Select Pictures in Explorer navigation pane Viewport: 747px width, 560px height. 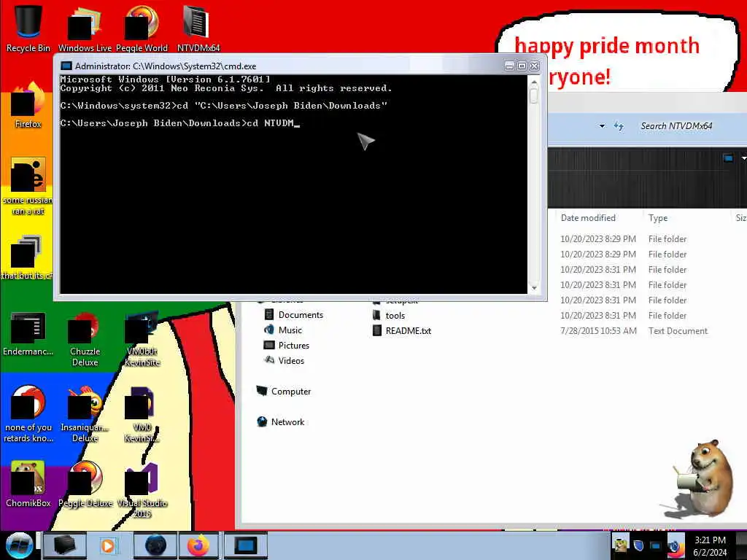click(287, 345)
